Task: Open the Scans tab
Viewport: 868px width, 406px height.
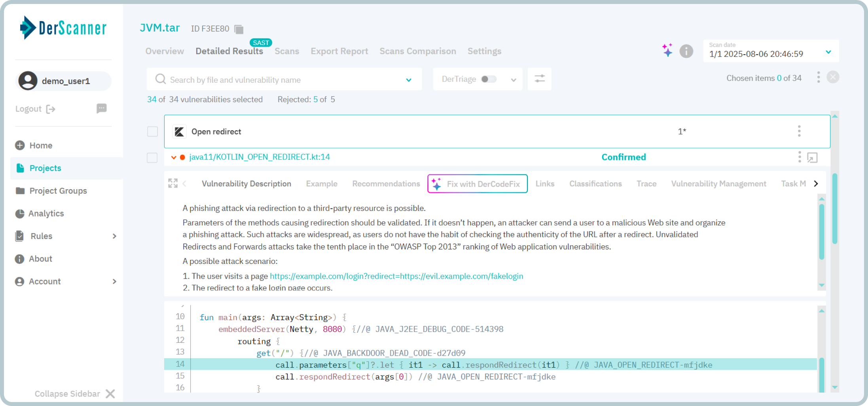Action: pos(287,51)
